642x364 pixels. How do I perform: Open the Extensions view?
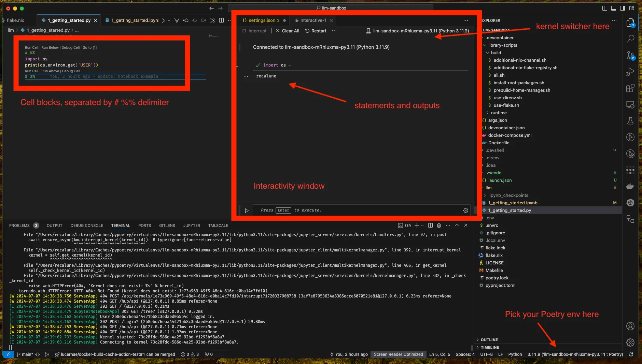[x=630, y=88]
